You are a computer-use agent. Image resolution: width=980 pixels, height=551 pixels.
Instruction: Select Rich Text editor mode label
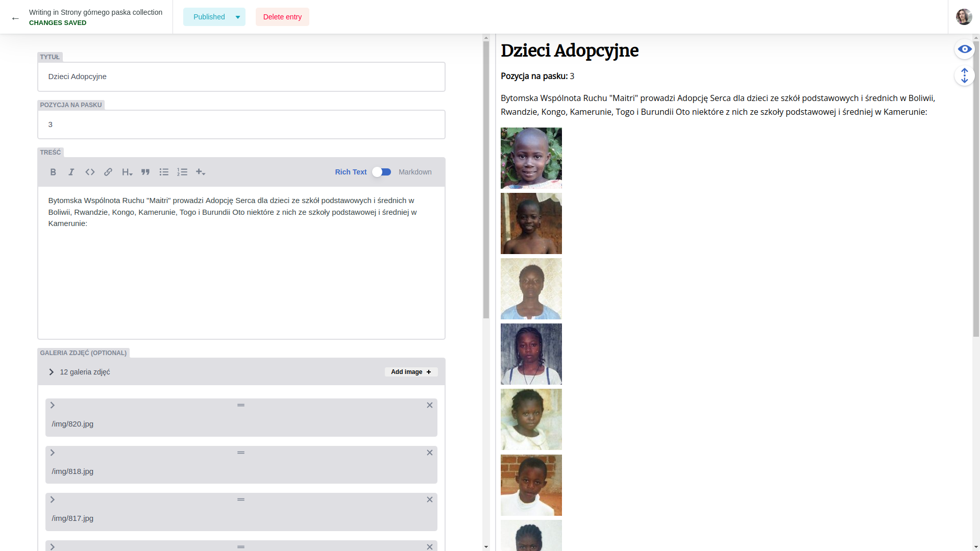(x=351, y=172)
